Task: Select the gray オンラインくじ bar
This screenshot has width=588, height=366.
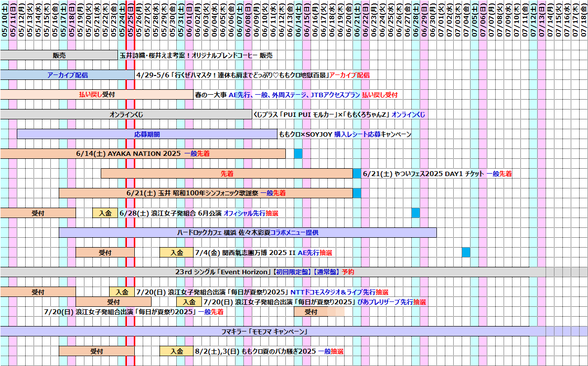Action: tap(126, 114)
